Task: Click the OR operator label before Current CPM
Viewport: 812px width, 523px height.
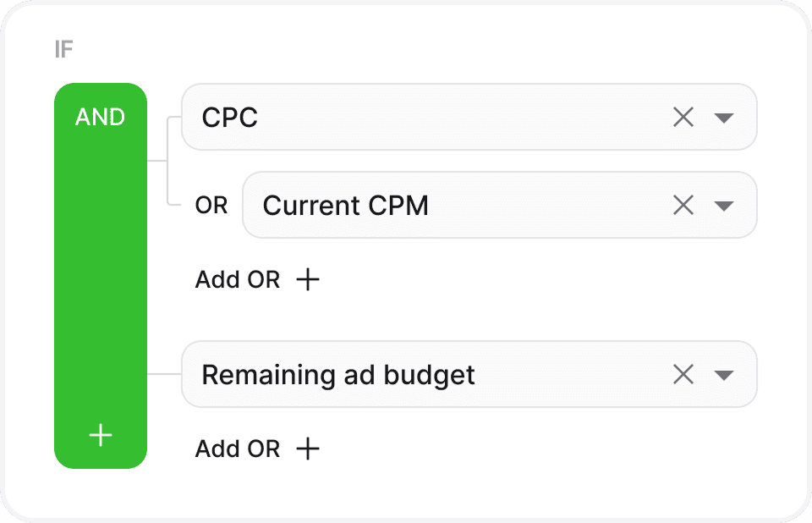Action: 211,206
